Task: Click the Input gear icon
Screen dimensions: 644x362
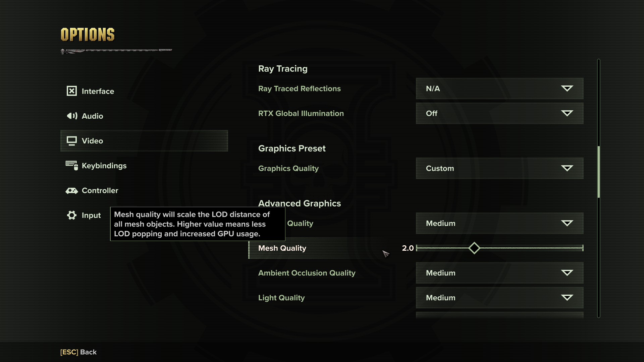Action: 71,215
